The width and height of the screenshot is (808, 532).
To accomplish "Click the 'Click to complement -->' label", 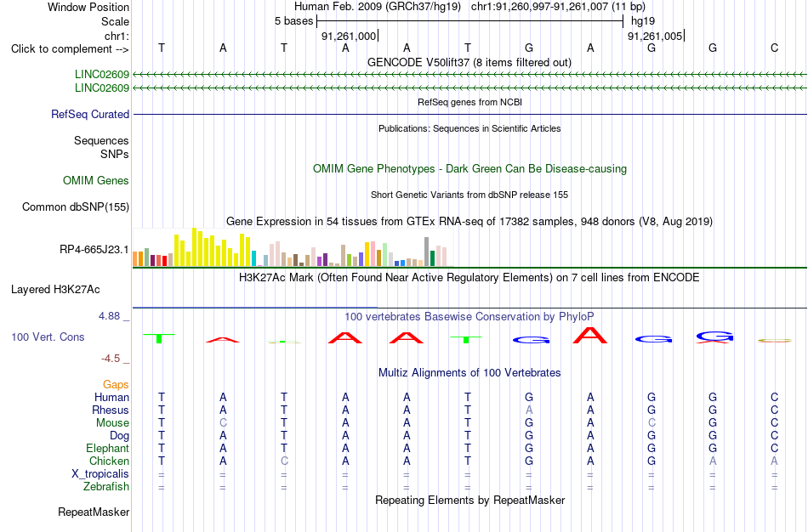I will tap(70, 49).
